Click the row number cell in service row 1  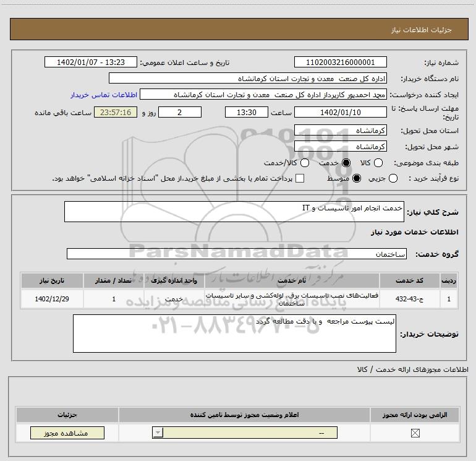coord(449,299)
